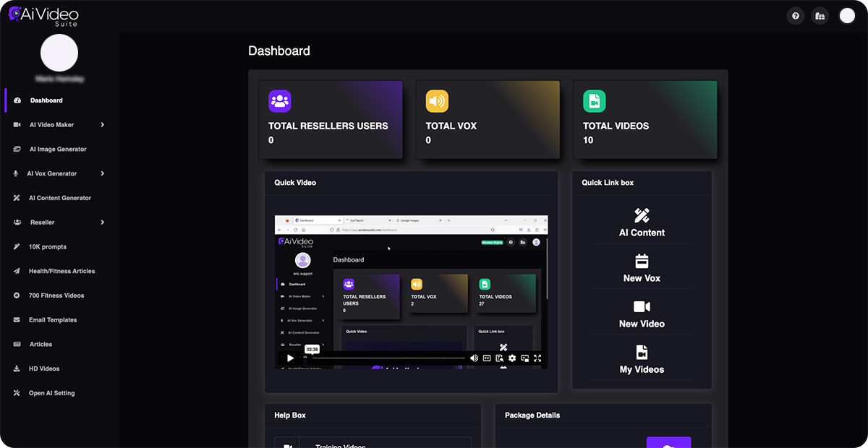Image resolution: width=868 pixels, height=448 pixels.
Task: Open the AI Content Generator menu item
Action: point(59,197)
